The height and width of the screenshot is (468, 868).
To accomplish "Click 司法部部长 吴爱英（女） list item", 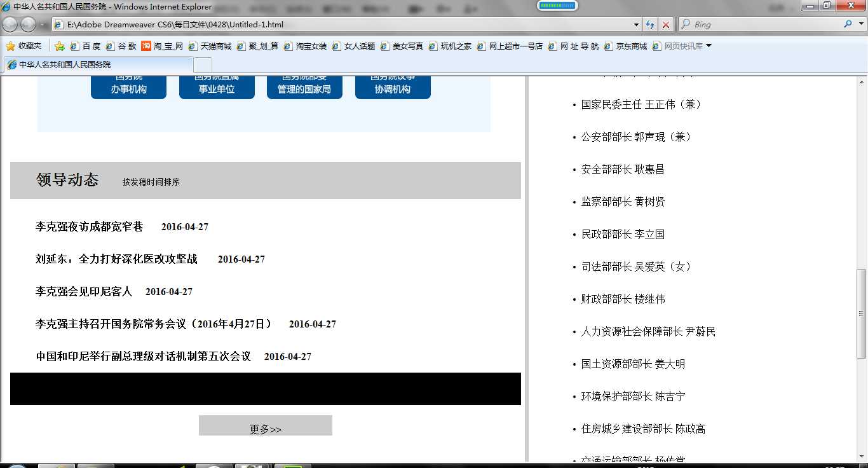I will pos(636,266).
